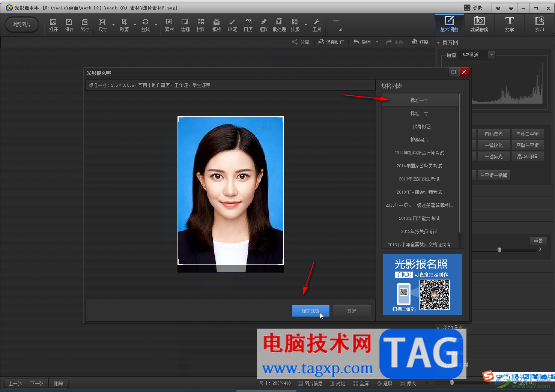
Task: Click the spec list vertical scrollbar
Action: 461,164
